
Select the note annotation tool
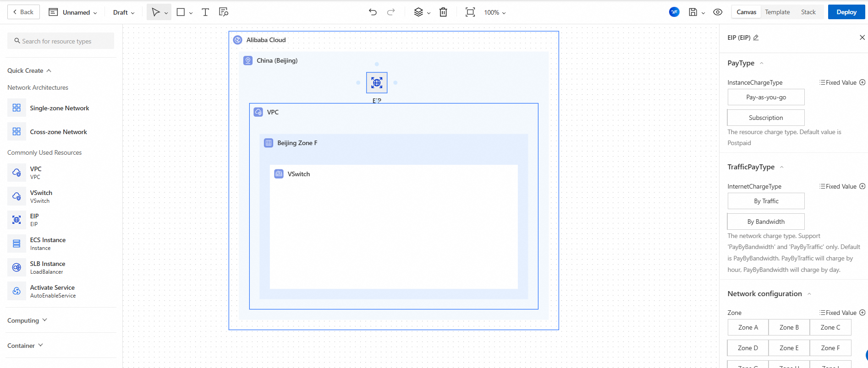coord(224,12)
